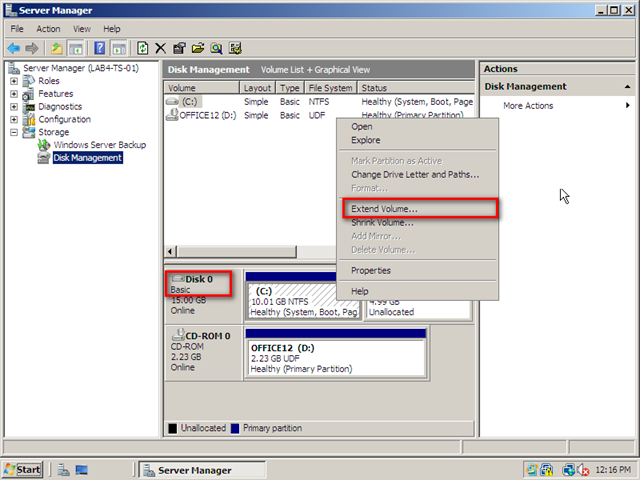
Task: Choose Properties from the context menu
Action: (417, 271)
